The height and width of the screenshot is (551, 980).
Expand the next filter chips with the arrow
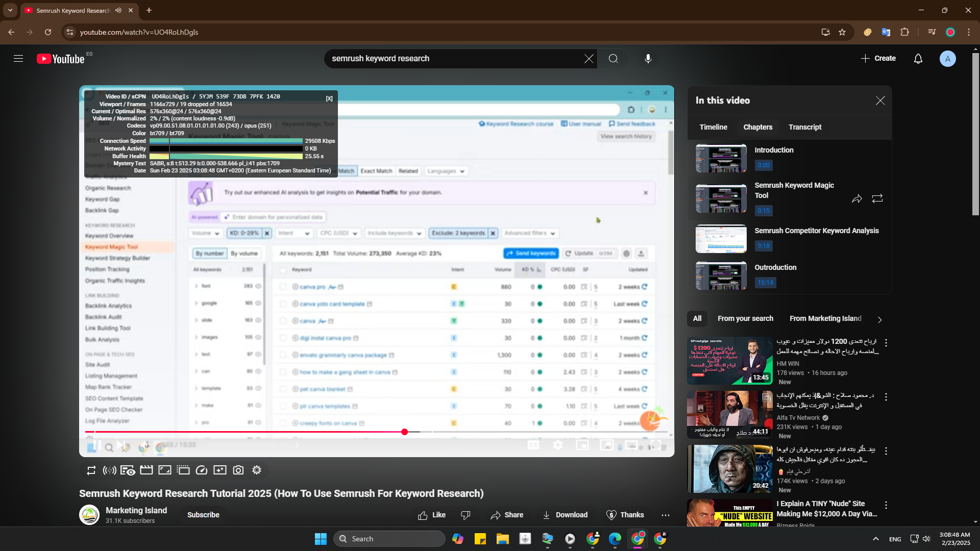coord(879,320)
